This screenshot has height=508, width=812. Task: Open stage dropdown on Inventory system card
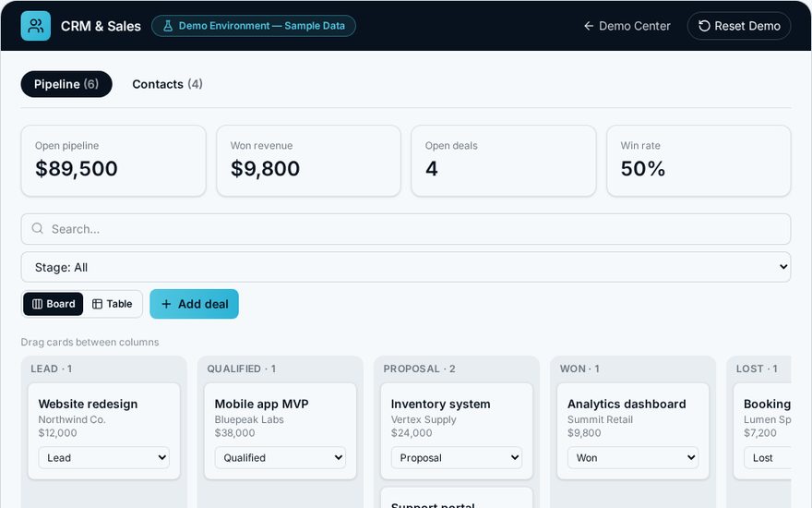[x=457, y=458]
